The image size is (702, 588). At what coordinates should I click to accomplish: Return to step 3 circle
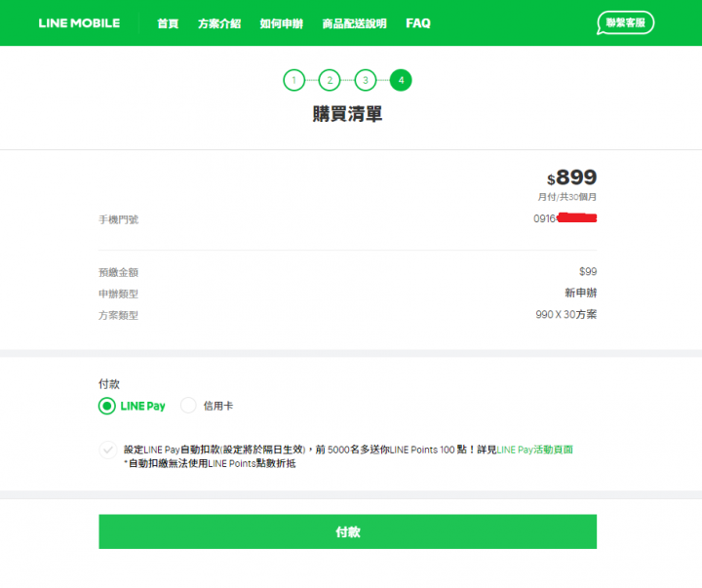(366, 80)
